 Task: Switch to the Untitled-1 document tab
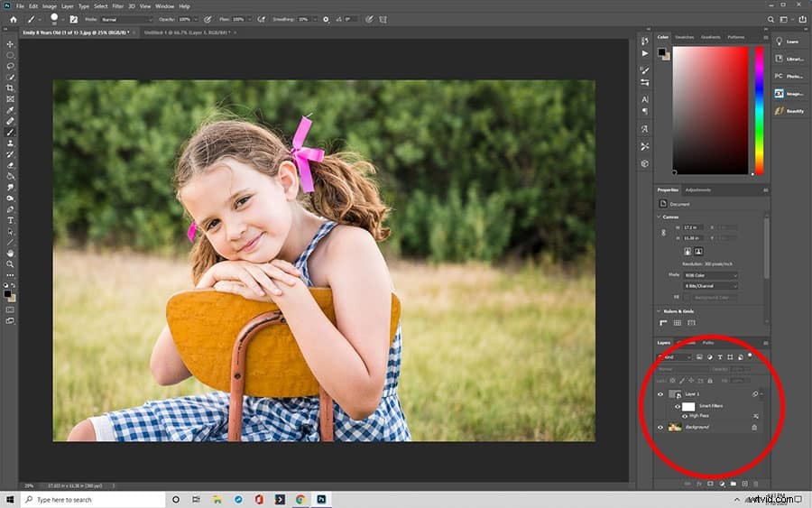pyautogui.click(x=187, y=32)
